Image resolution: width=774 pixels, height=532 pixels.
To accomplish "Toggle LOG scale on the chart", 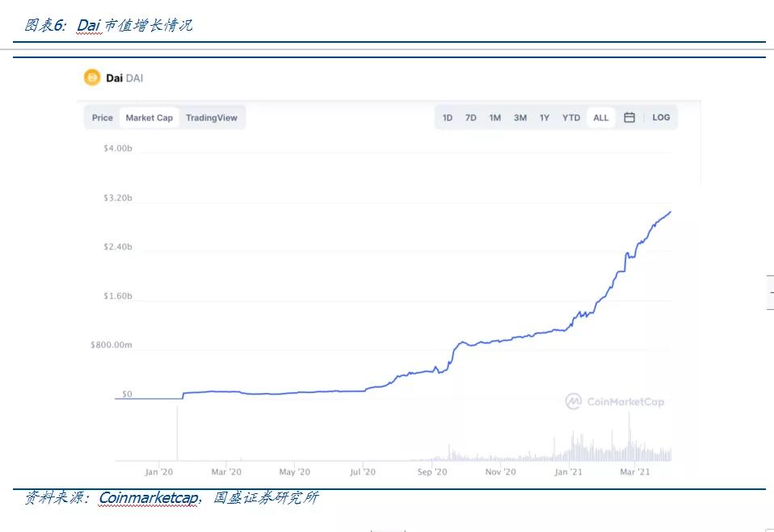I will tap(661, 117).
